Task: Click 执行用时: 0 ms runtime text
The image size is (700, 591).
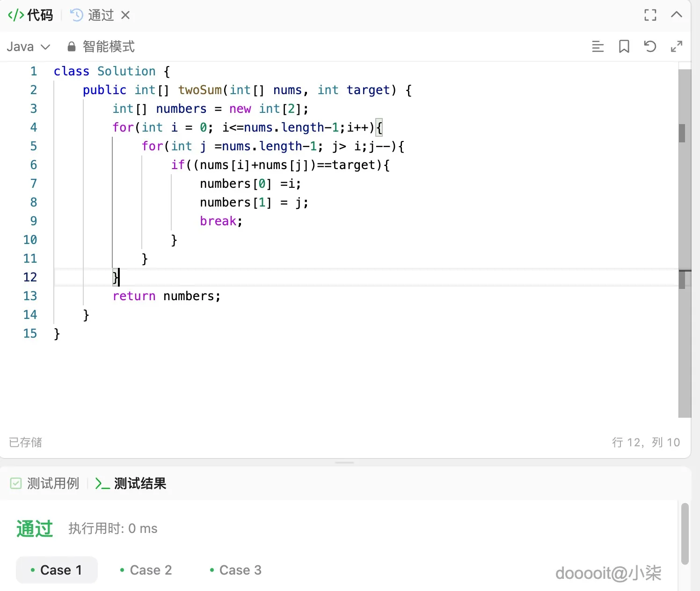Action: click(x=113, y=529)
